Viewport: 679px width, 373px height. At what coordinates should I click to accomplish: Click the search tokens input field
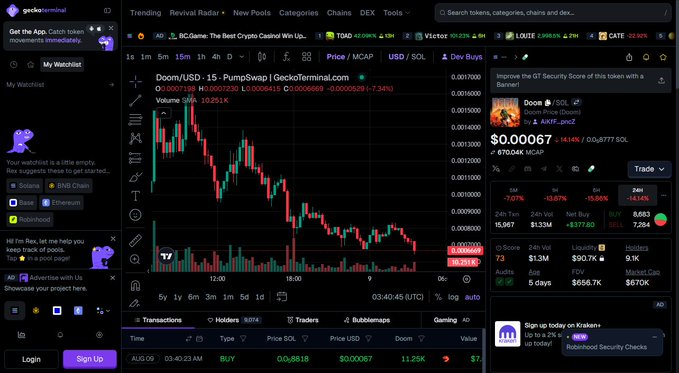[553, 13]
